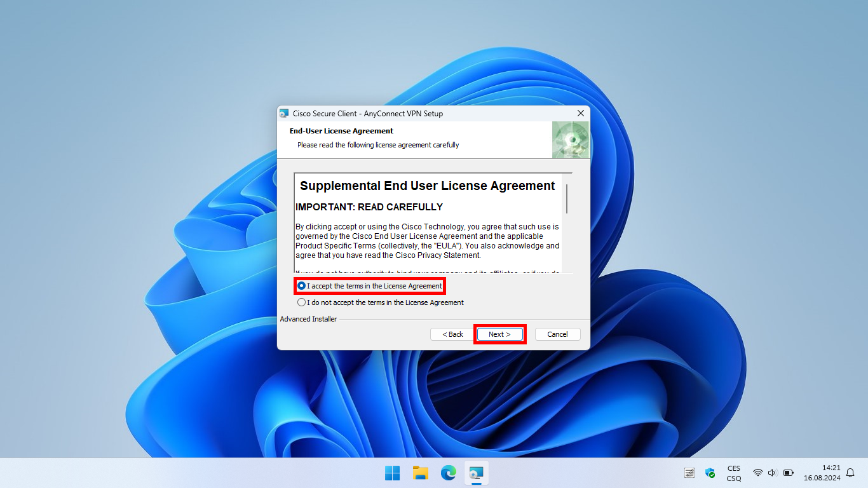The height and width of the screenshot is (488, 868).
Task: Click the 'Advanced Installer' label
Action: [308, 319]
